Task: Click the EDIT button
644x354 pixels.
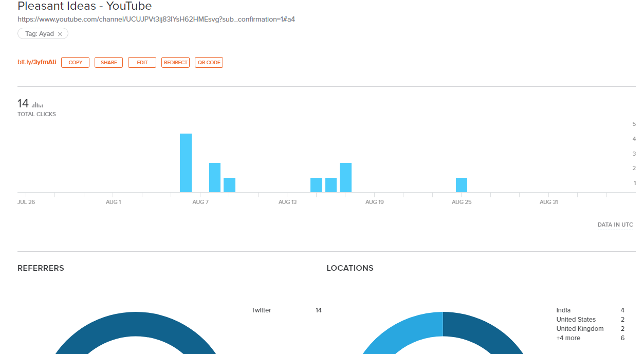Action: tap(142, 63)
